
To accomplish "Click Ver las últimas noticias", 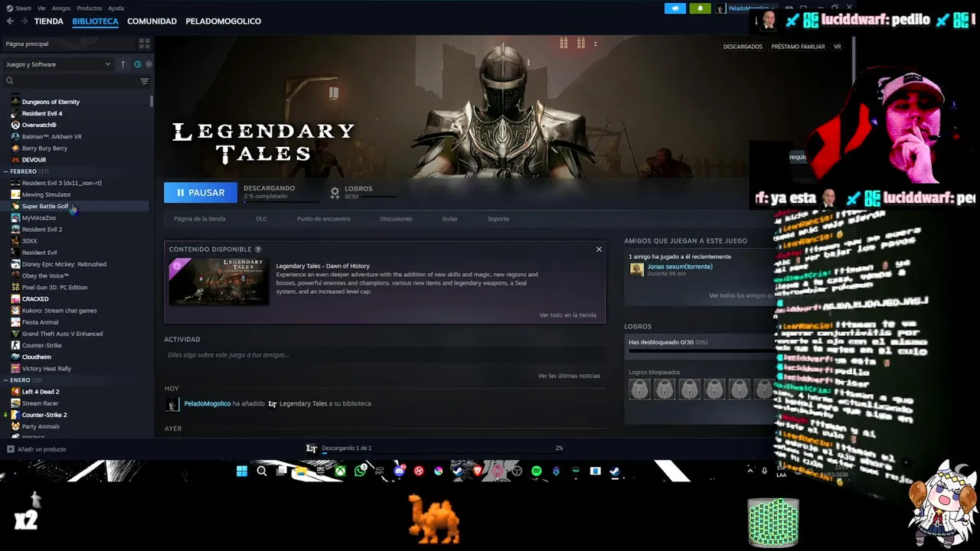I will [x=569, y=376].
